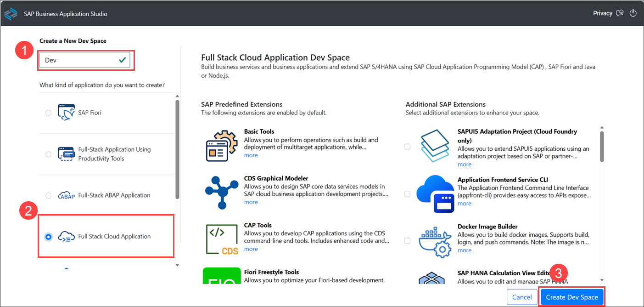Click the Fiori Freestyle Tools green icon
Screen dimensions: 644x307
222,275
